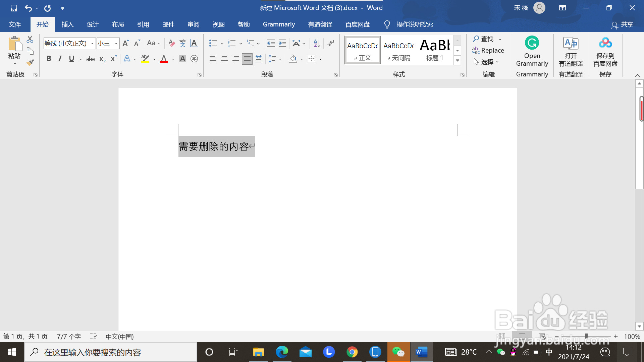Click the Show paragraph marks icon
The image size is (644, 362).
point(330,43)
